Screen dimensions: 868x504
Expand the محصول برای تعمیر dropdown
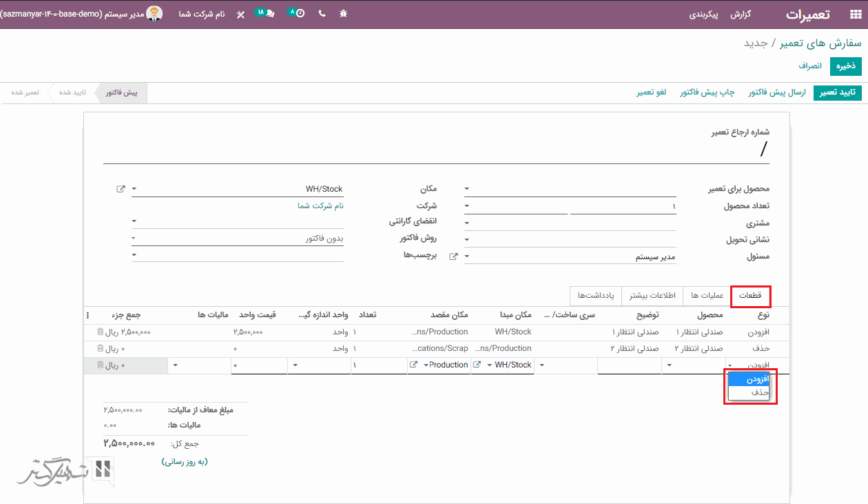pyautogui.click(x=467, y=189)
